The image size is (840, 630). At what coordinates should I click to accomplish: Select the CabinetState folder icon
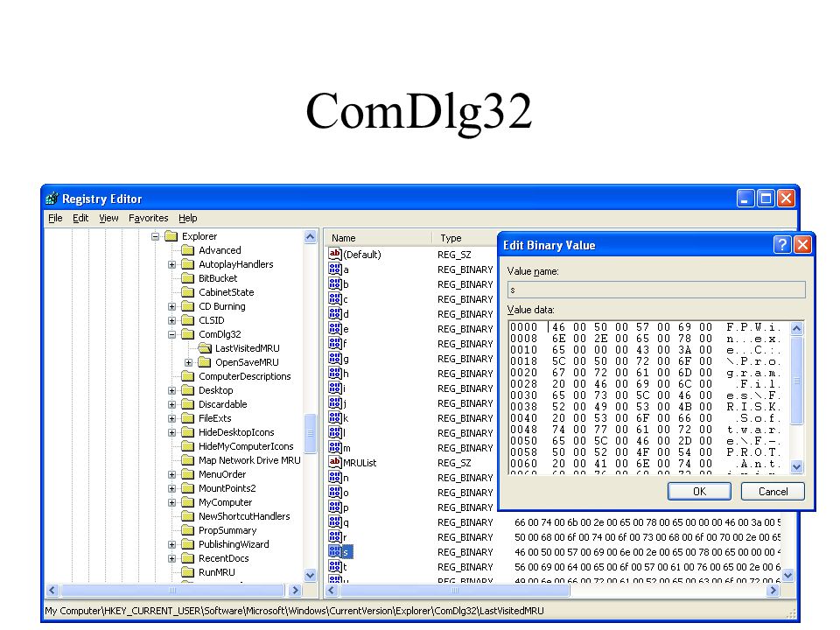coord(187,292)
